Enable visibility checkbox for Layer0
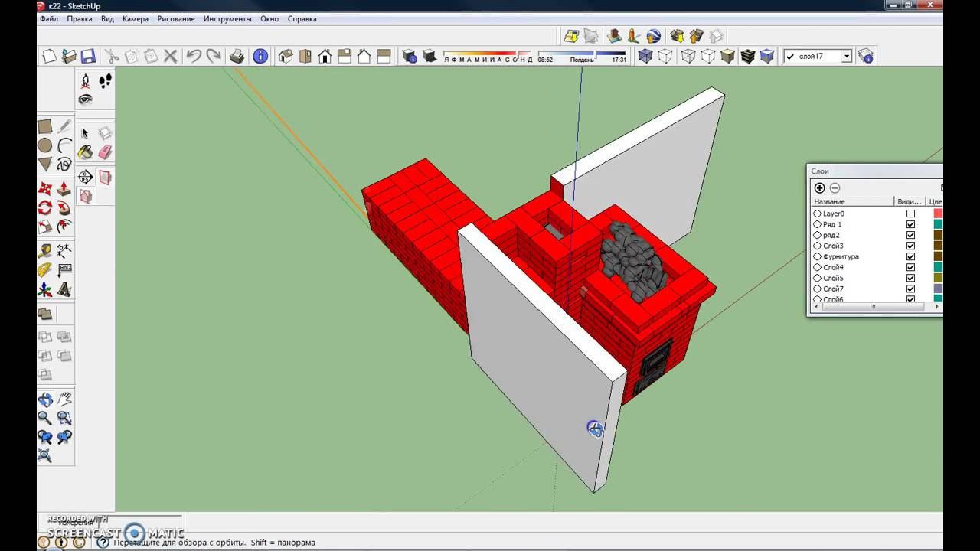Viewport: 980px width, 551px height. [x=910, y=214]
